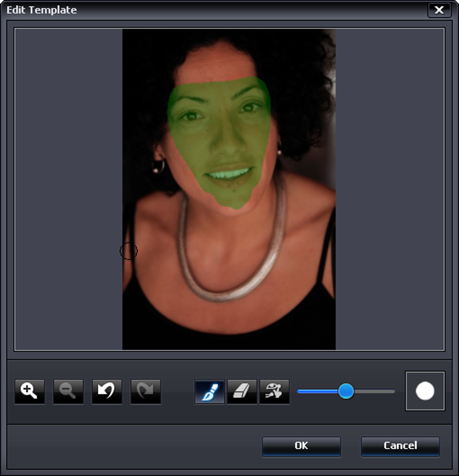This screenshot has height=476, width=459.
Task: Select the eraser tool
Action: (242, 391)
